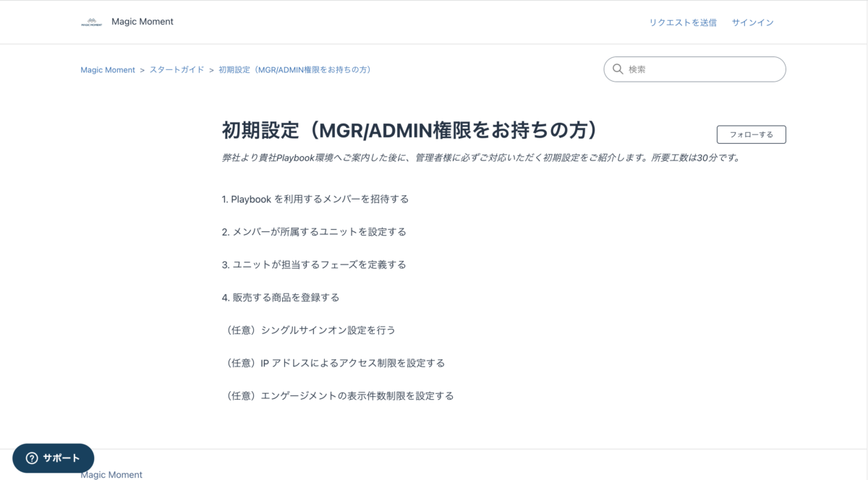The width and height of the screenshot is (868, 480).
Task: Open the スタートガイド breadcrumb
Action: click(x=176, y=70)
